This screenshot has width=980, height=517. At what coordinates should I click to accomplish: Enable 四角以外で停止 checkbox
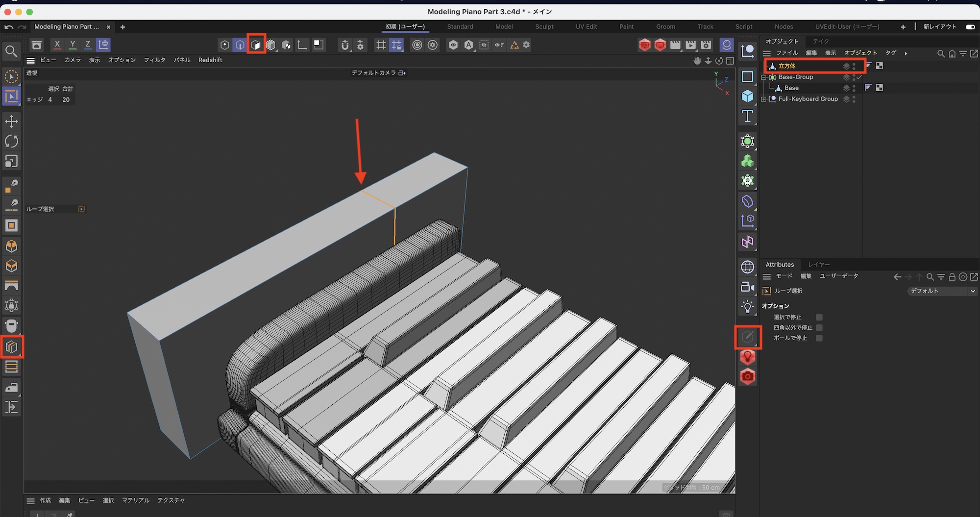click(819, 327)
